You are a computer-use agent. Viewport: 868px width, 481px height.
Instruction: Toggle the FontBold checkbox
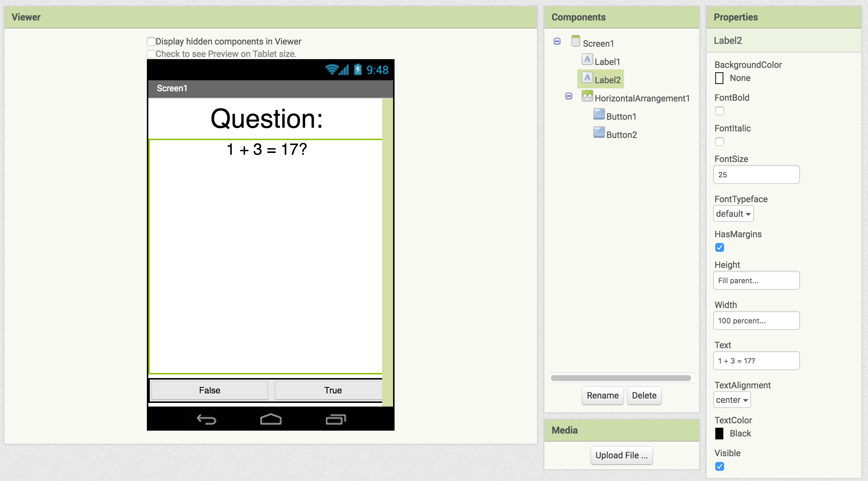(x=719, y=111)
